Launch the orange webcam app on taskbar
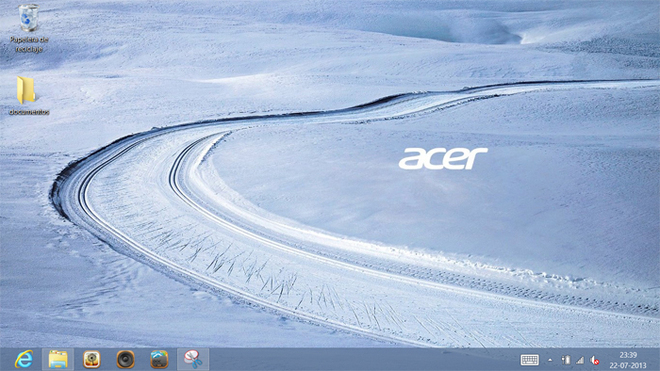Viewport: 660px width, 371px height. (92, 360)
